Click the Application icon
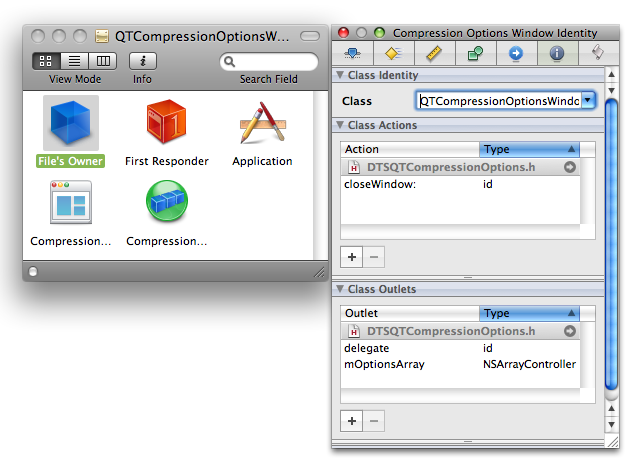629x462 pixels. coord(262,124)
